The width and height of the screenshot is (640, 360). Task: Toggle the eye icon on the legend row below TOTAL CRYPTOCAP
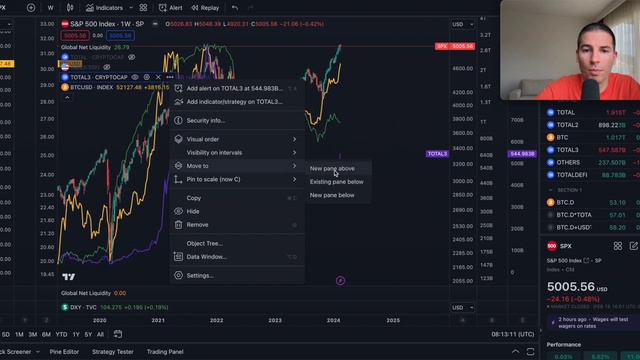(107, 67)
